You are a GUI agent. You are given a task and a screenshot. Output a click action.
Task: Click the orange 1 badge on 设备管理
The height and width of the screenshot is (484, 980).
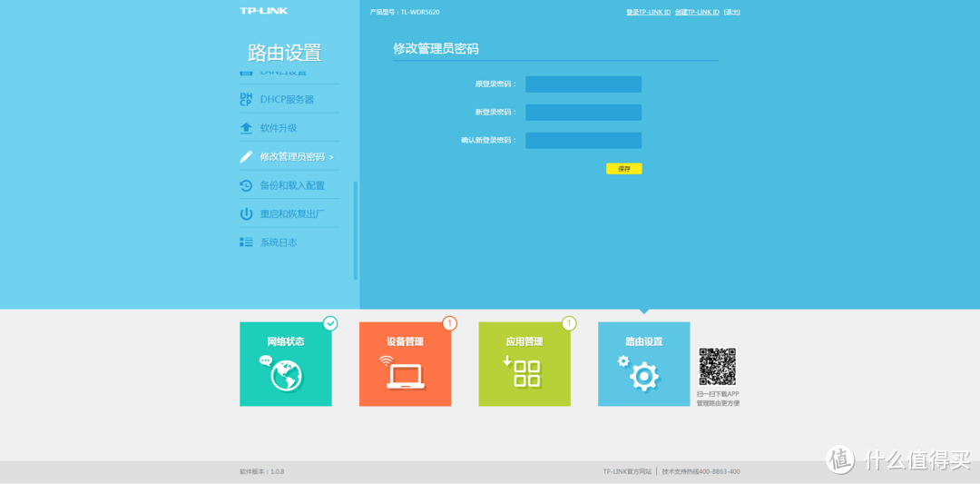click(x=449, y=323)
